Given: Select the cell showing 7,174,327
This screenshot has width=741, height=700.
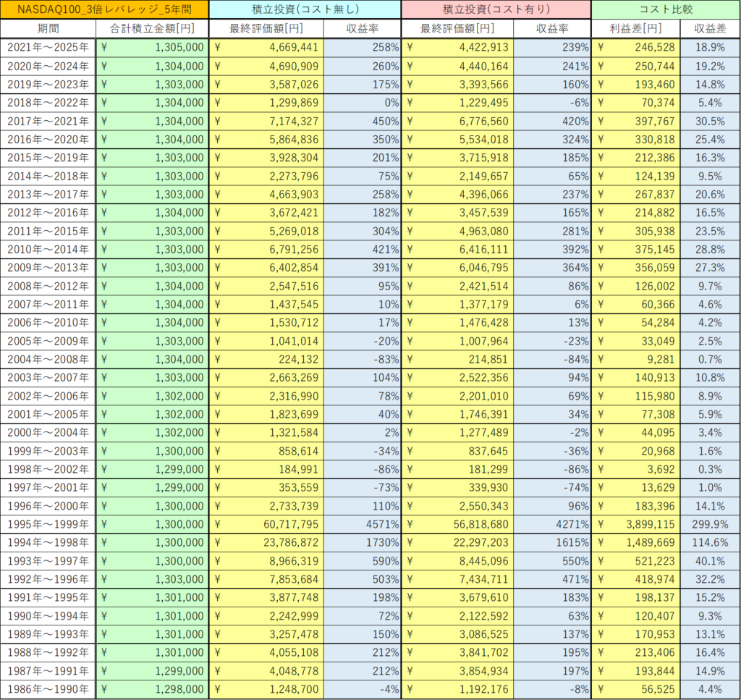Looking at the screenshot, I should (266, 121).
